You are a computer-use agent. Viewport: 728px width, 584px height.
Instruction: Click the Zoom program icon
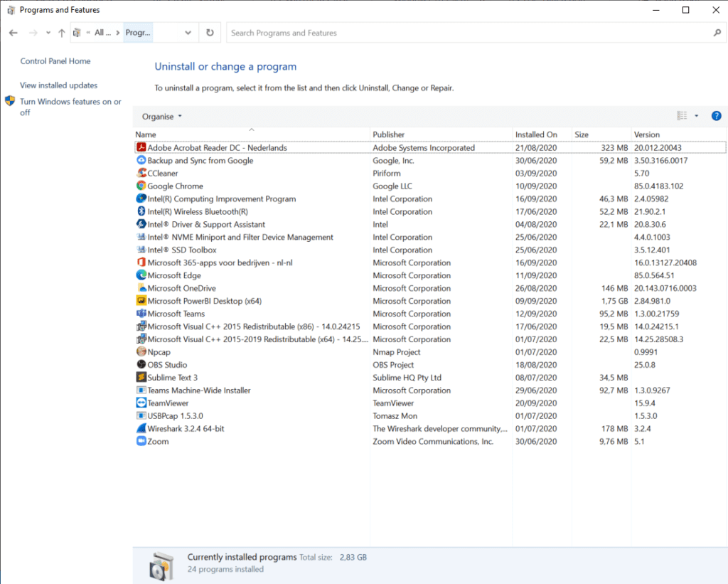[x=141, y=441]
